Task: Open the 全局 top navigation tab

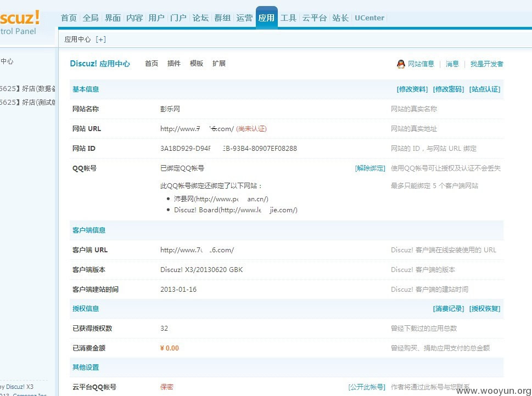Action: pos(91,18)
